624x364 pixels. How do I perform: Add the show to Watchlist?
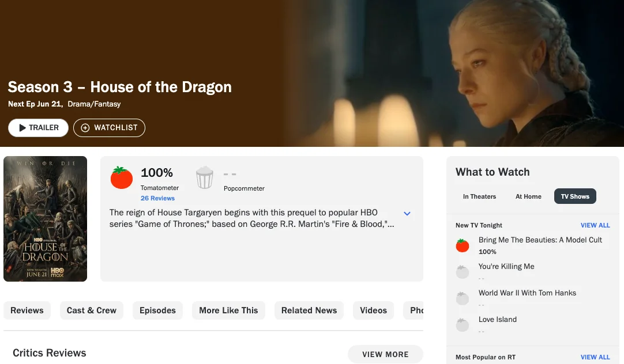[109, 127]
